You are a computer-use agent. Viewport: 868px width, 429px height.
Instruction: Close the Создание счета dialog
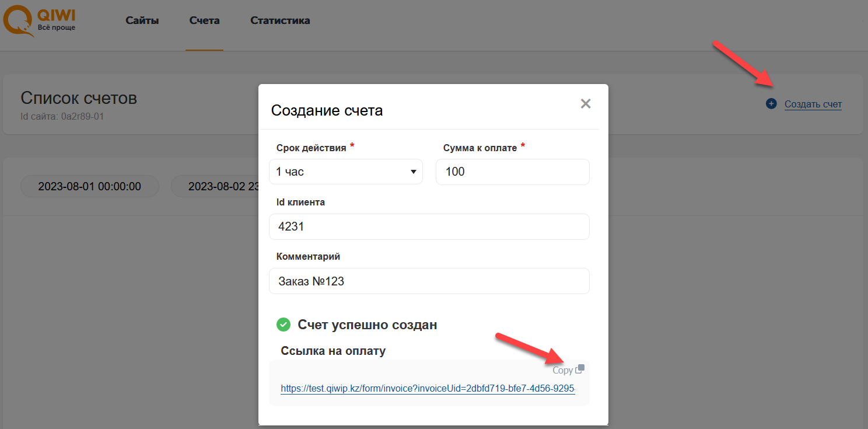[586, 104]
